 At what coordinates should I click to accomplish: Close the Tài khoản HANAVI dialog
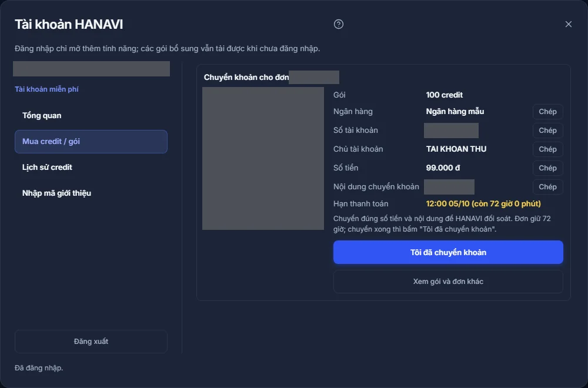(x=568, y=24)
